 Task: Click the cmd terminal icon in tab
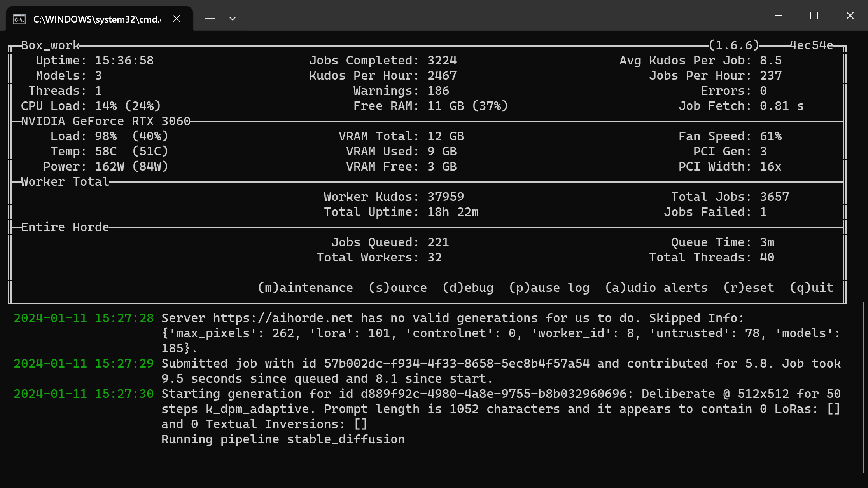tap(19, 19)
